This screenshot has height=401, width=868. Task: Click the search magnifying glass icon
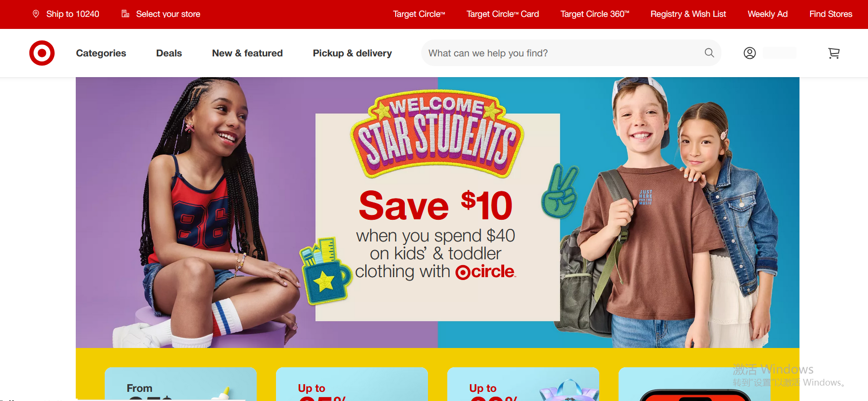tap(709, 53)
